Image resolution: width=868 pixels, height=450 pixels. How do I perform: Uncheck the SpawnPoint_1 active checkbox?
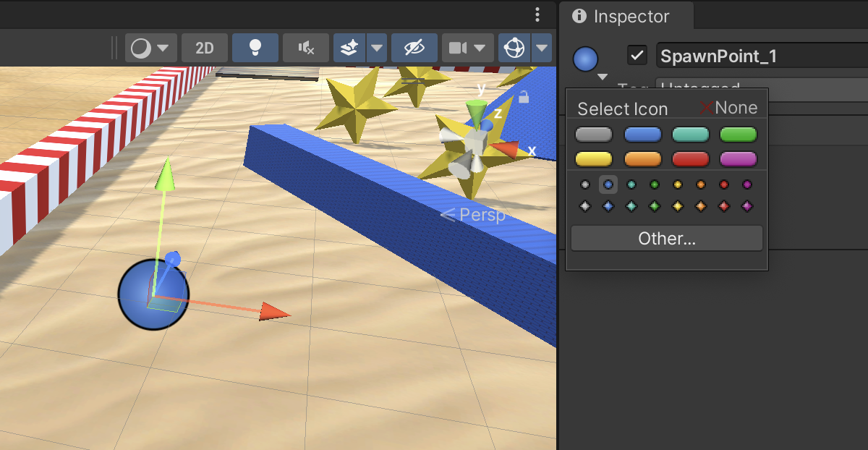pos(637,55)
